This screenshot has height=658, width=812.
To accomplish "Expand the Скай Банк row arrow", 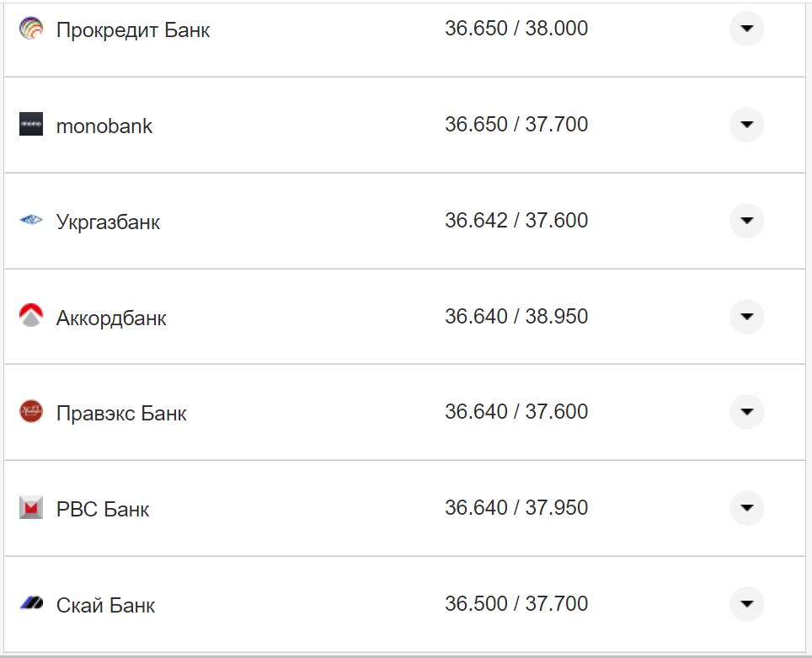I will [746, 604].
